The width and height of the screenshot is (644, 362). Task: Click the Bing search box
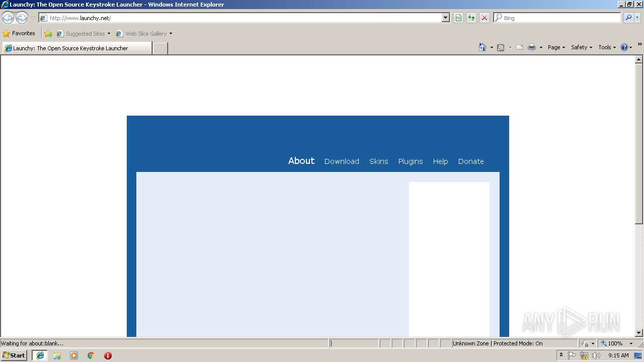coord(557,18)
